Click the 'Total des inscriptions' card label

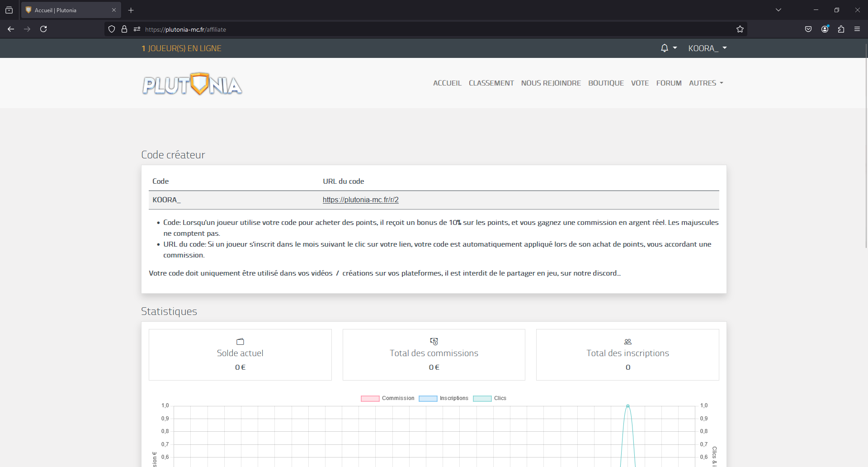(x=627, y=353)
